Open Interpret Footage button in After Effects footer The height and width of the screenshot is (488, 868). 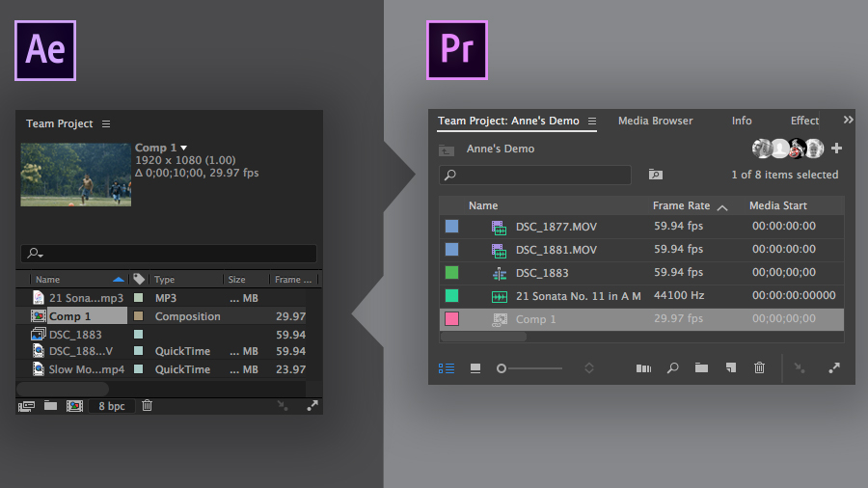tap(26, 406)
